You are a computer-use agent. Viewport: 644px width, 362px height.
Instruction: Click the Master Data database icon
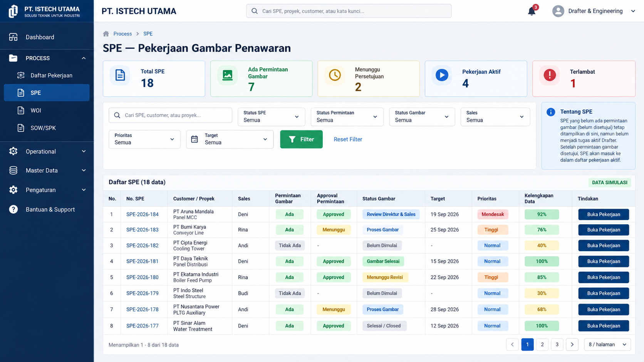13,170
